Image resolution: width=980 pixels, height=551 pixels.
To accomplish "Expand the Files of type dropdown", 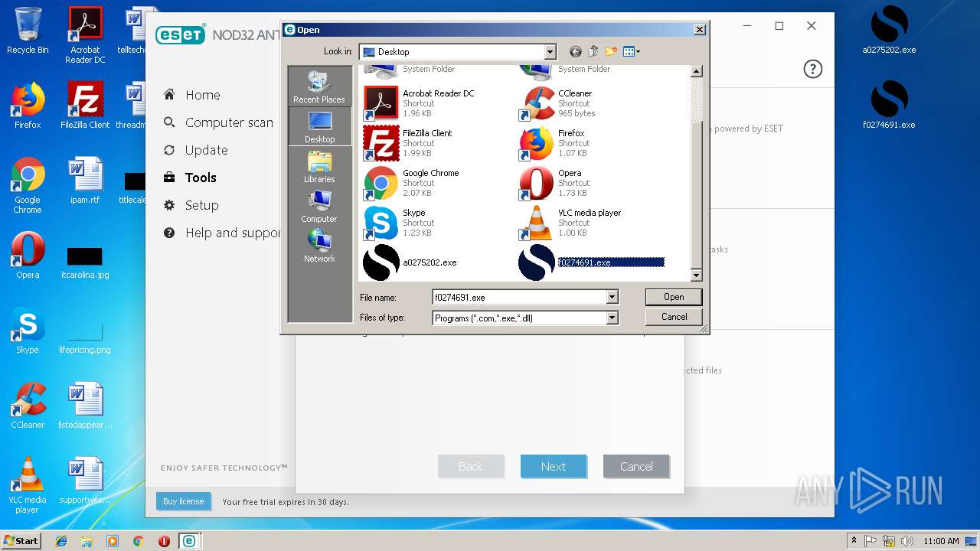I will pyautogui.click(x=612, y=318).
